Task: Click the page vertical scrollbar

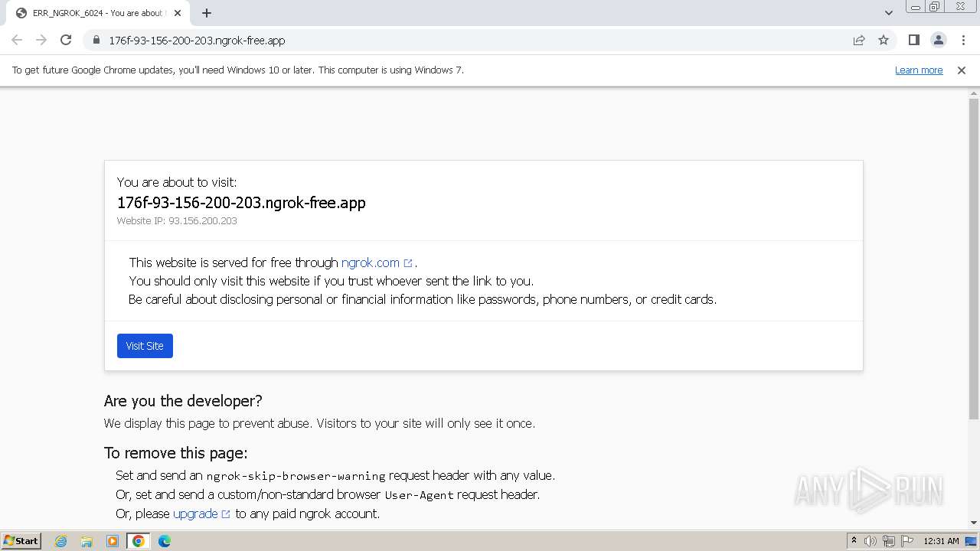Action: click(974, 259)
